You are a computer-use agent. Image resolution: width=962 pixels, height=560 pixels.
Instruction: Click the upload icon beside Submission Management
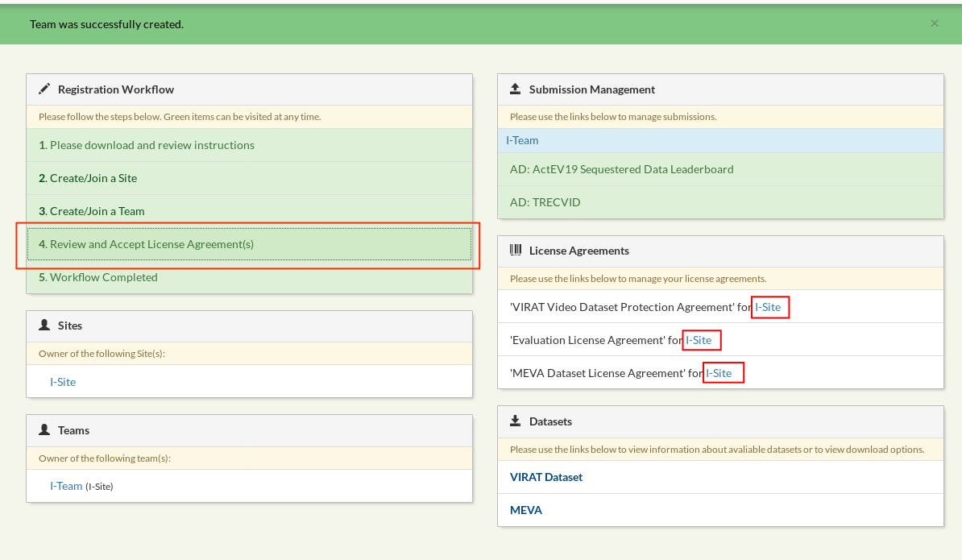(x=515, y=89)
